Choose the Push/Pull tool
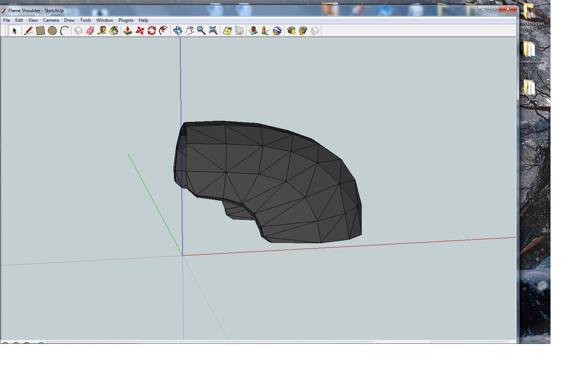Viewport: 588px width, 377px height. click(128, 31)
